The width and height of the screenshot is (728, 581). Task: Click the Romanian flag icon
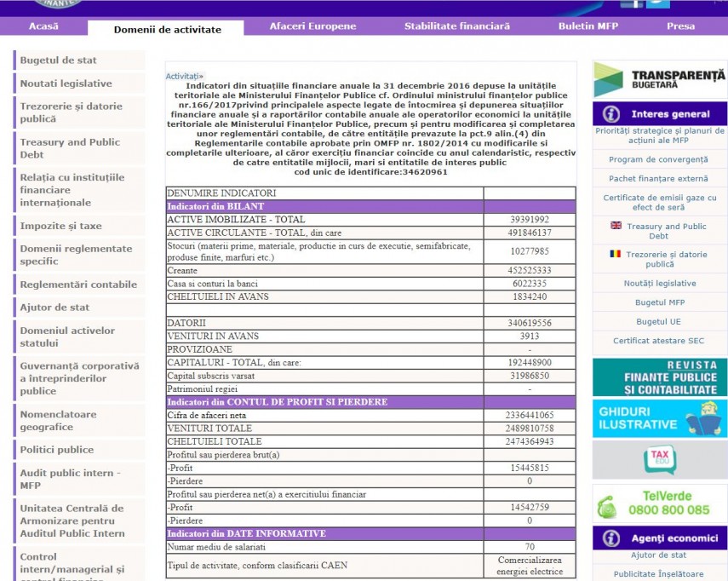(x=615, y=254)
